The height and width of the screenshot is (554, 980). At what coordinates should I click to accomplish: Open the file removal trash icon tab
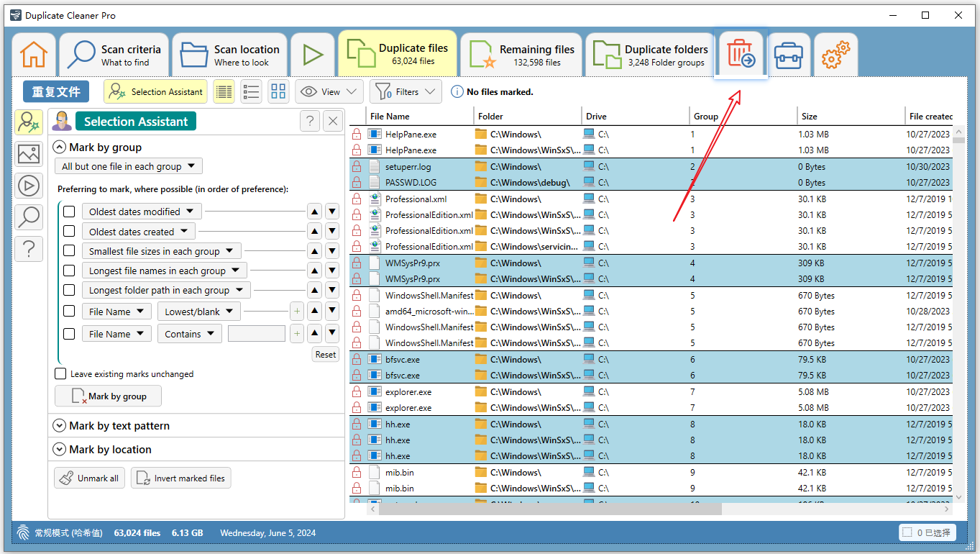coord(741,55)
